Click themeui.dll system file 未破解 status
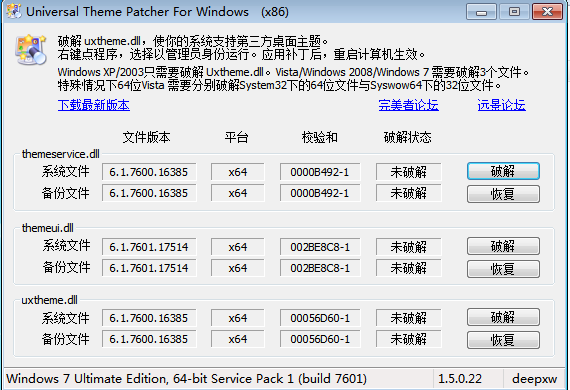Viewport: 570px width, 390px height. pyautogui.click(x=409, y=247)
